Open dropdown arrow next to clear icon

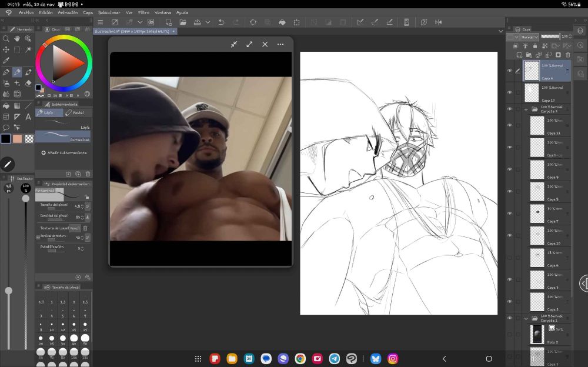point(140,22)
